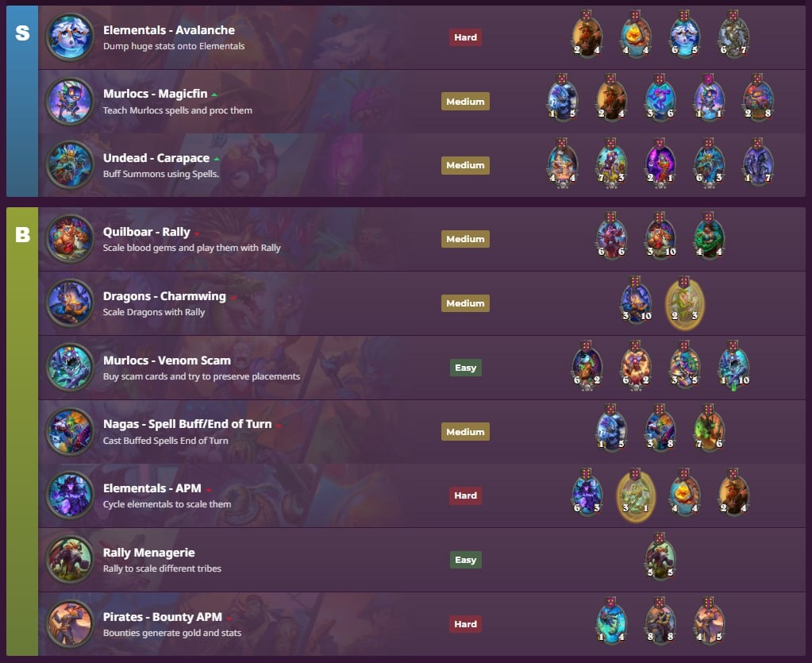Viewport: 812px width, 663px height.
Task: Click the Murlocs - Magicfin round portrait
Action: tap(69, 102)
